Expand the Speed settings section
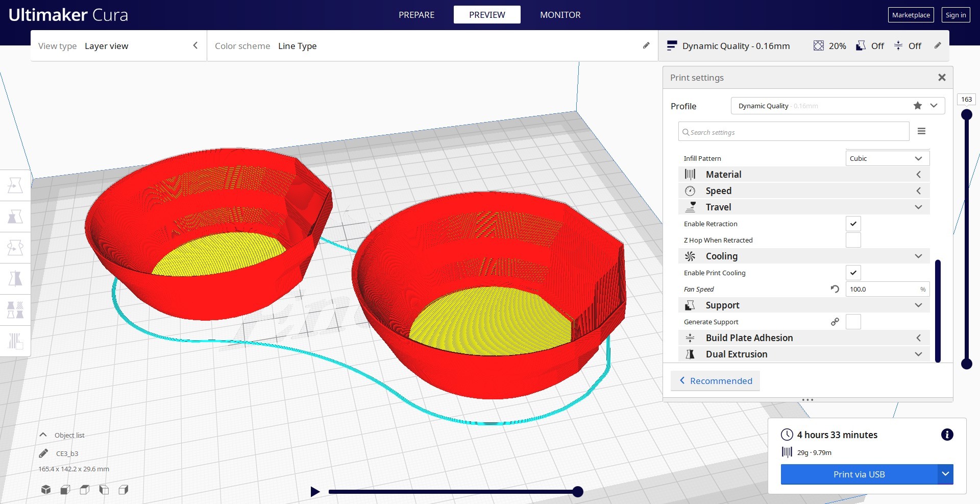The height and width of the screenshot is (504, 980). tap(804, 190)
